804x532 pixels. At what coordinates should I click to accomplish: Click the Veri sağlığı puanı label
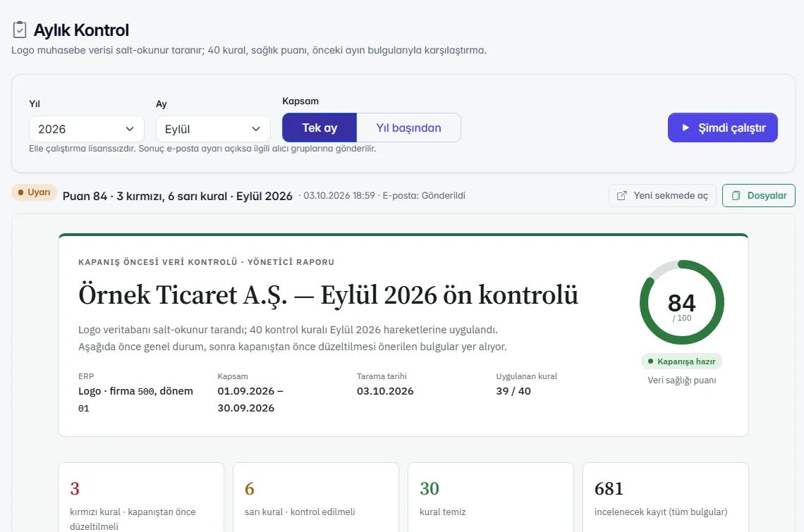point(682,381)
